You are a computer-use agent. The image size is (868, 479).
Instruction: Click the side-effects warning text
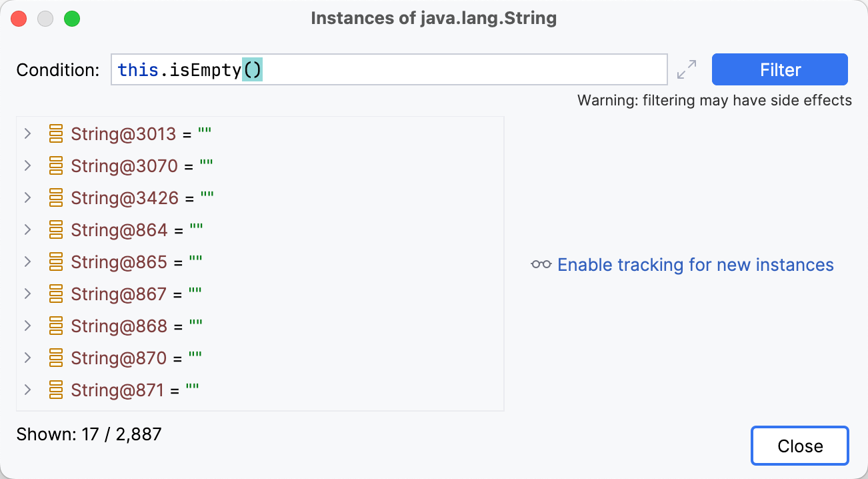pos(714,100)
